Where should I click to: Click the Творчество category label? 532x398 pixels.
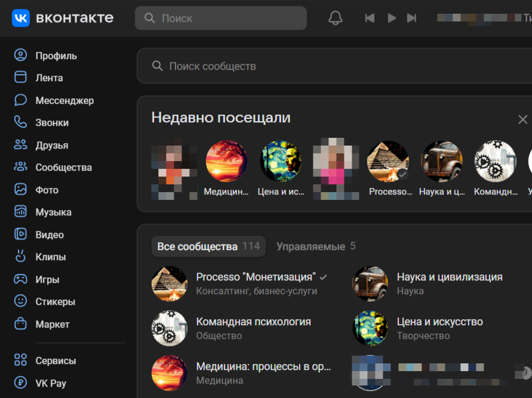click(x=423, y=335)
